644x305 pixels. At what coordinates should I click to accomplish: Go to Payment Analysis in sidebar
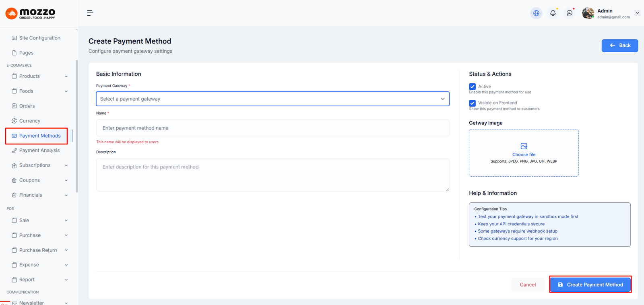pos(39,150)
